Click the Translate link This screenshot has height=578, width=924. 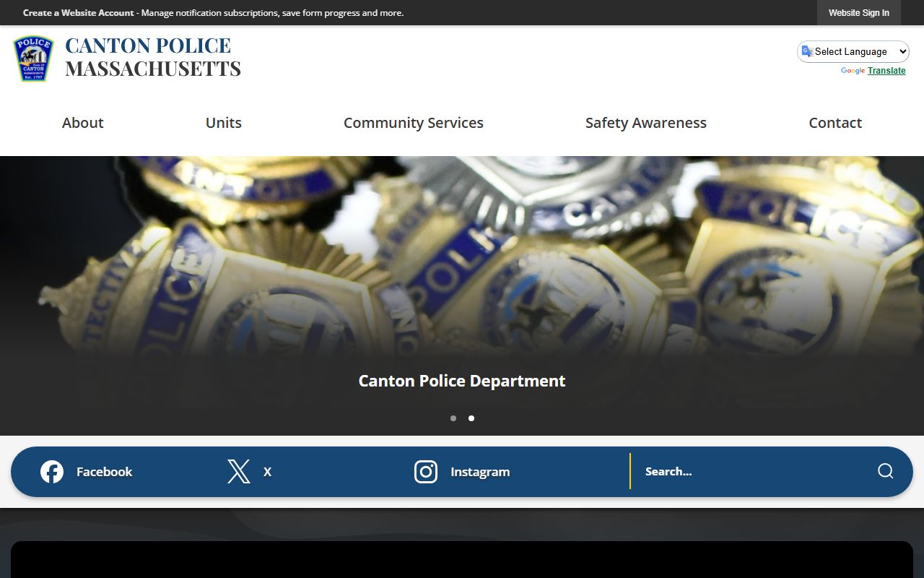pos(886,71)
